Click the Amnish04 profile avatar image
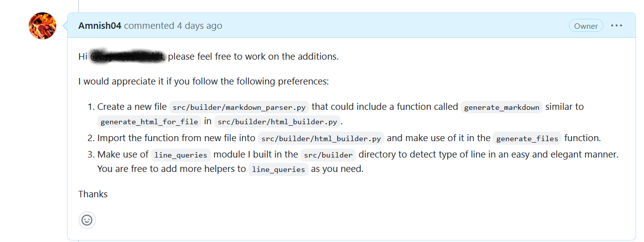Viewport: 644px width, 242px height. tap(43, 26)
